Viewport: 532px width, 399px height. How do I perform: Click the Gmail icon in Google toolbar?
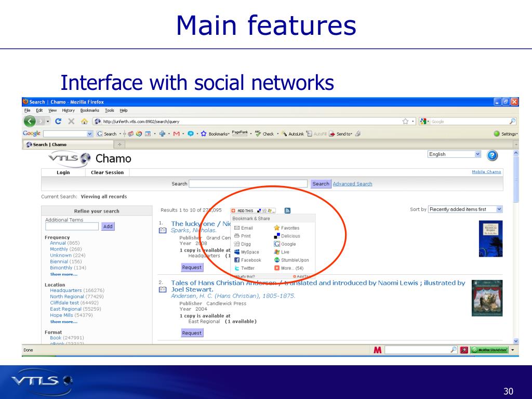coord(177,134)
